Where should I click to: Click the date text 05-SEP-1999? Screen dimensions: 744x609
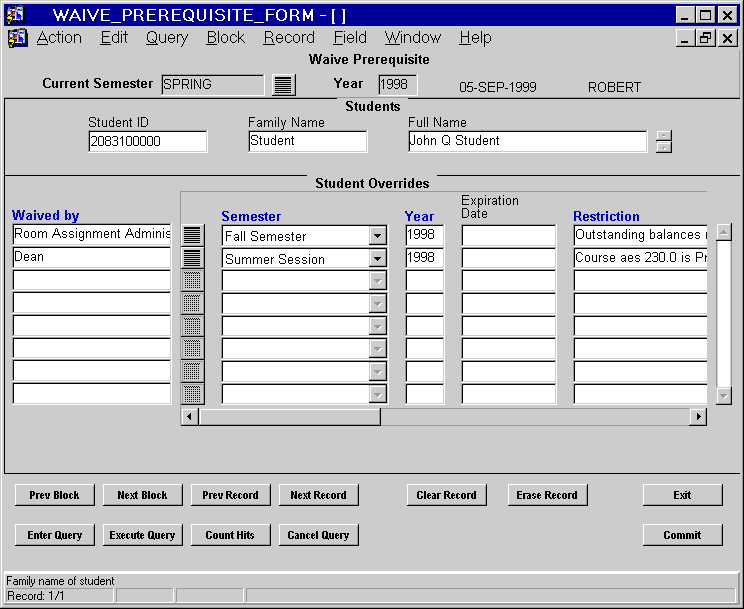498,87
